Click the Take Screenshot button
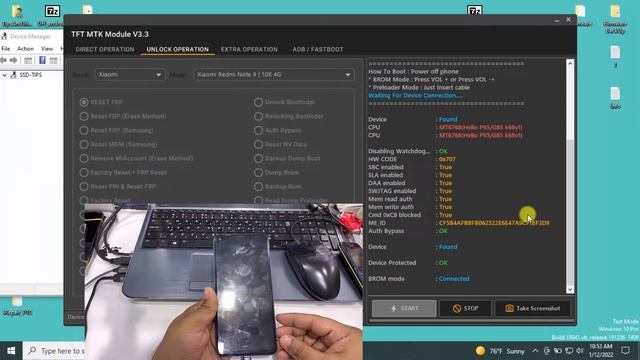The height and width of the screenshot is (360, 640). (x=533, y=309)
